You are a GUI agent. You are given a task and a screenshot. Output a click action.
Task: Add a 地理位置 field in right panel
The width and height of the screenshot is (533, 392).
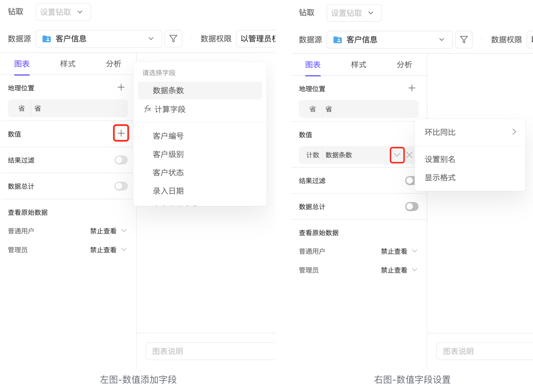pyautogui.click(x=412, y=88)
